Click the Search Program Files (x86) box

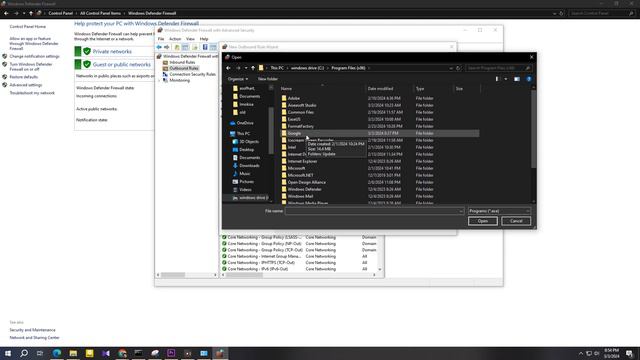click(x=498, y=68)
